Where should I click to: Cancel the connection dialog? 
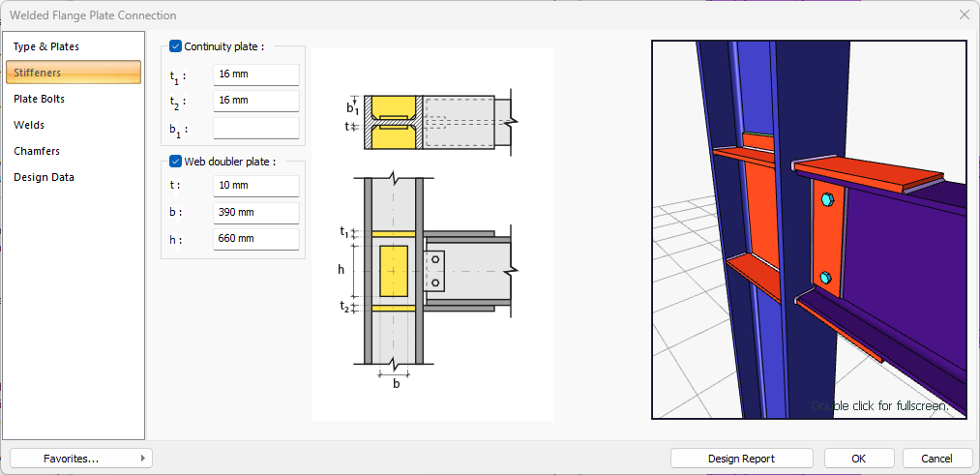tap(937, 459)
